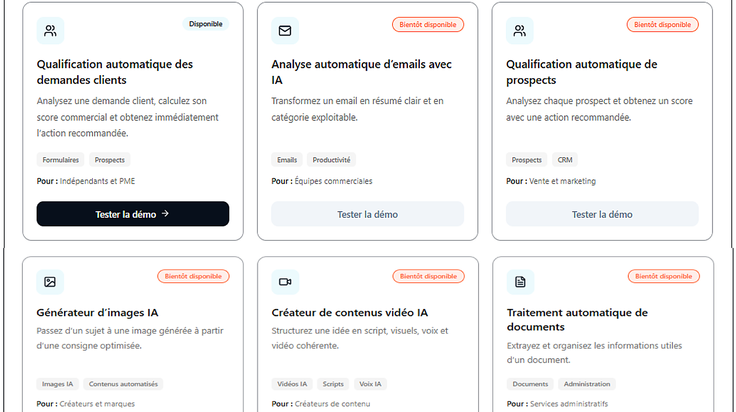Select the Administration tag
Viewport: 736px width, 412px height.
587,384
